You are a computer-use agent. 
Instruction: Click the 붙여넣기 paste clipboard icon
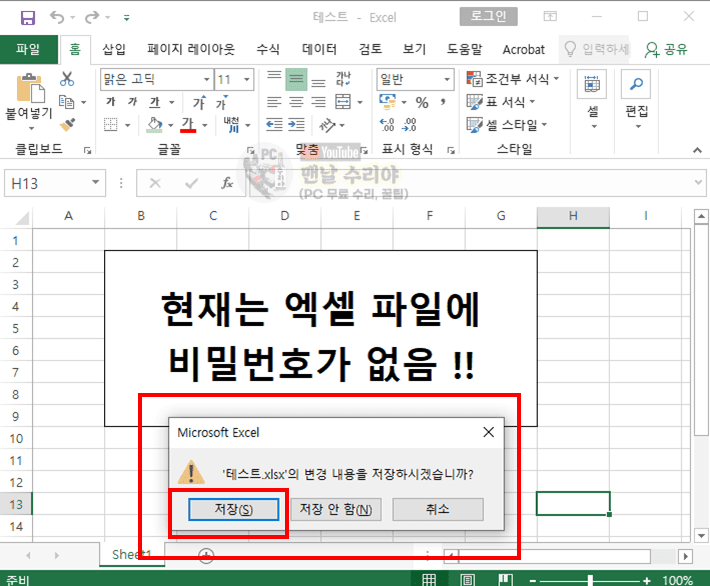tap(30, 88)
